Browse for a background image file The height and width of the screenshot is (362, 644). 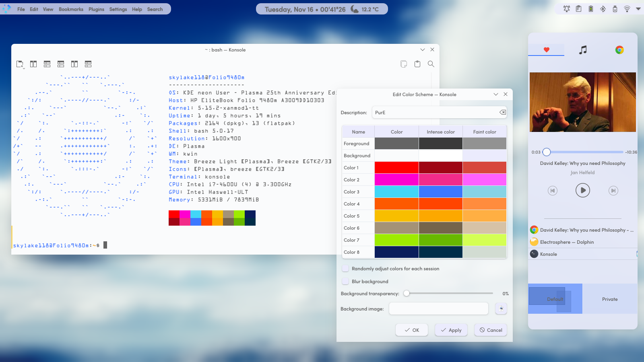(x=501, y=309)
